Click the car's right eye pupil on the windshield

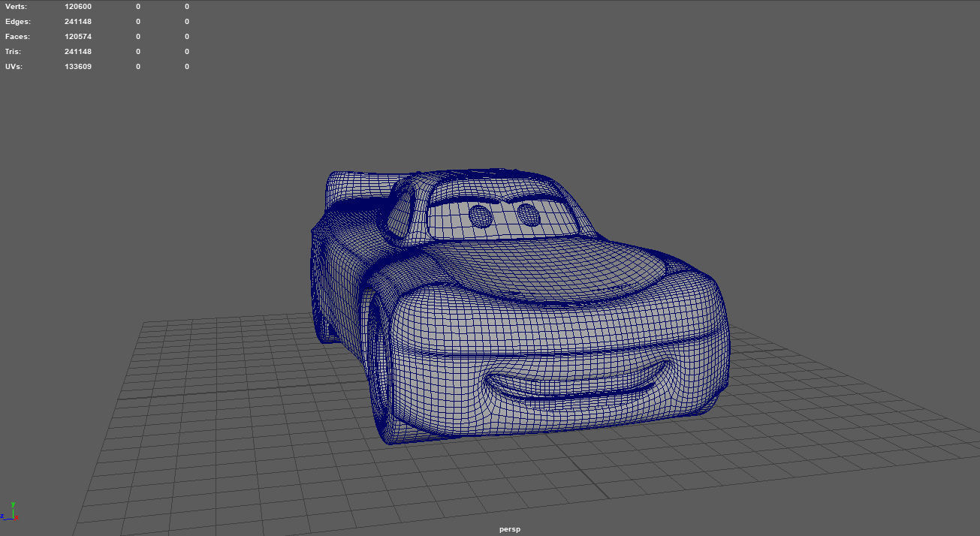(x=529, y=215)
